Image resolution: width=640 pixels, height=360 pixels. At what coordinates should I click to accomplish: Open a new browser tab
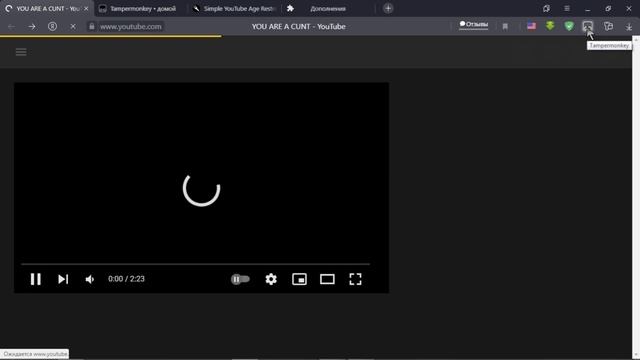coord(388,8)
